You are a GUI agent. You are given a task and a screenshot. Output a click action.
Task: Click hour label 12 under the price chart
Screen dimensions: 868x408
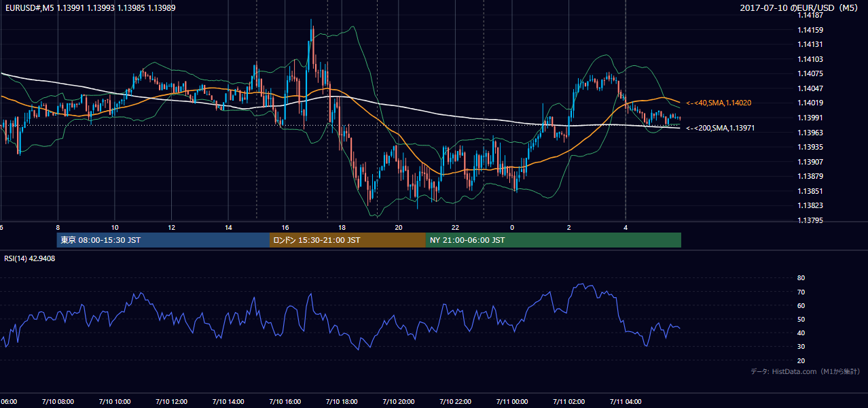[171, 227]
